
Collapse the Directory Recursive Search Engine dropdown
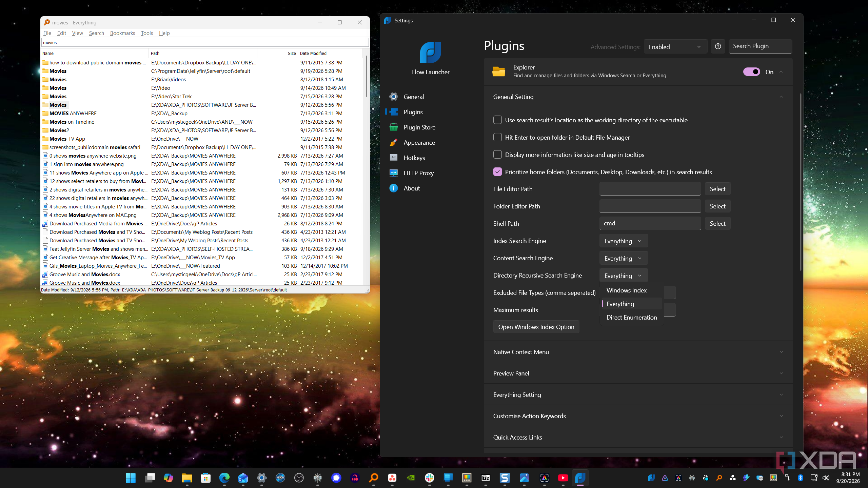[623, 276]
